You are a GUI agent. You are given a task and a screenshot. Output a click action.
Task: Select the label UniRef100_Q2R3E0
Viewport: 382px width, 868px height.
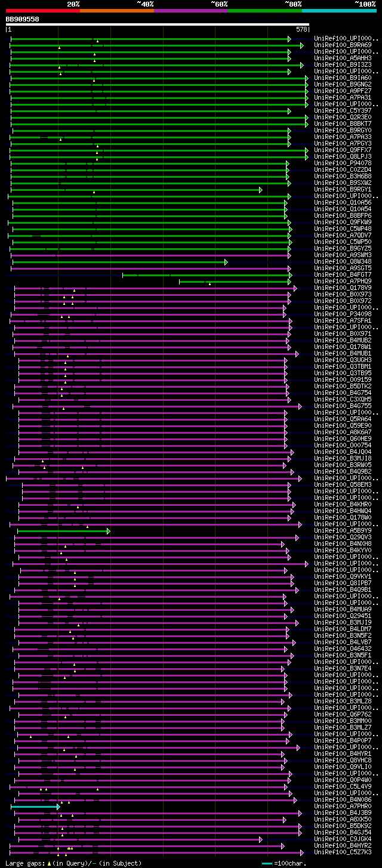[x=343, y=117]
